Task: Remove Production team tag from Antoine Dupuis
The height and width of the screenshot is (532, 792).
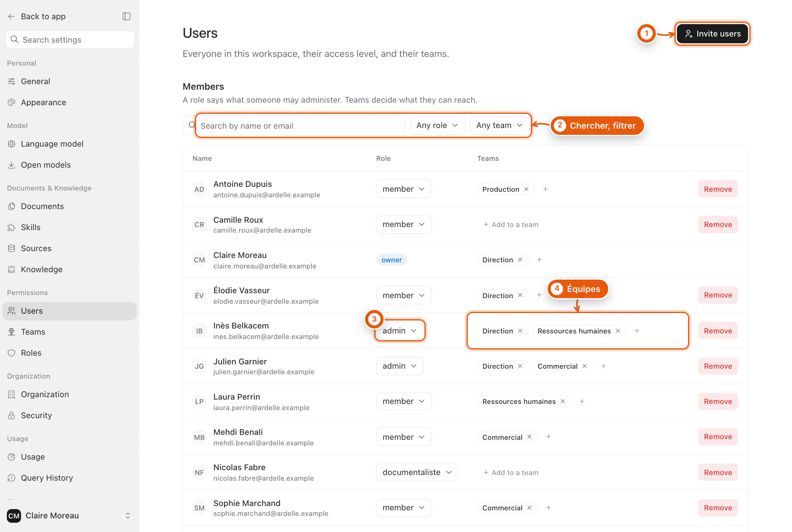Action: (x=526, y=189)
